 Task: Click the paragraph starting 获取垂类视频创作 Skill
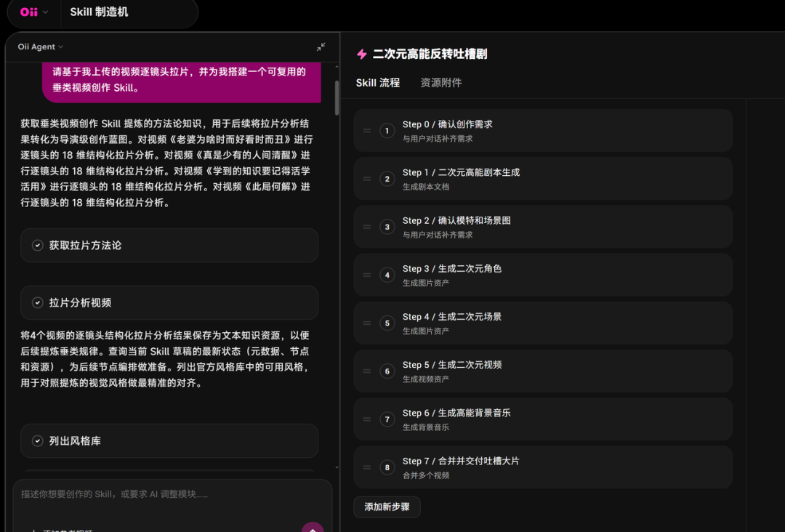[x=166, y=163]
